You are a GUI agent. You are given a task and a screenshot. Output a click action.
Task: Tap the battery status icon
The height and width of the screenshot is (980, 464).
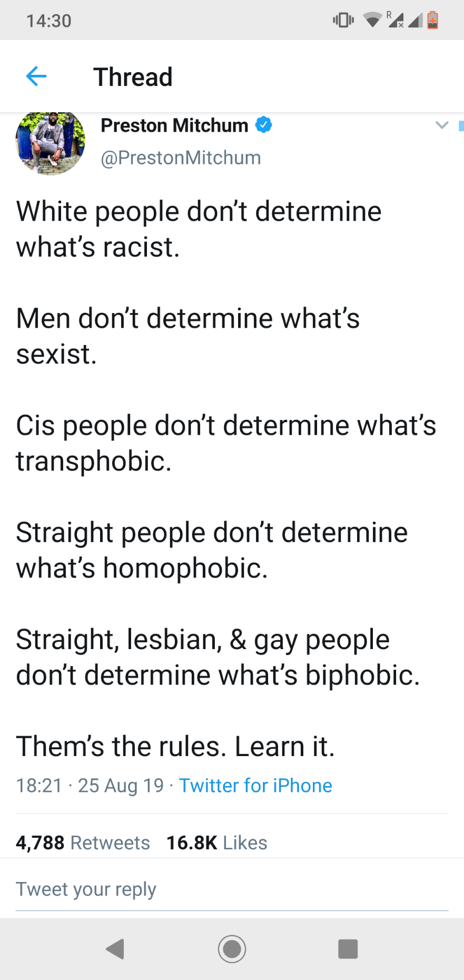(432, 20)
